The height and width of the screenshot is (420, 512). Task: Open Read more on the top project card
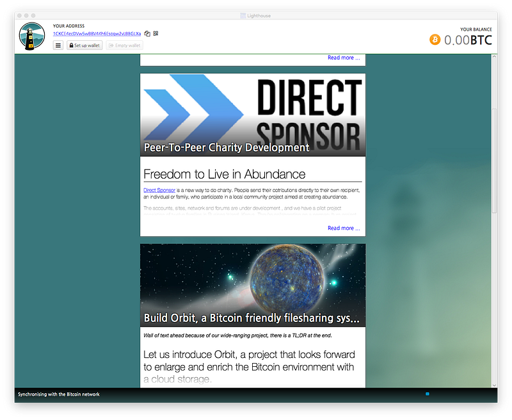click(344, 58)
